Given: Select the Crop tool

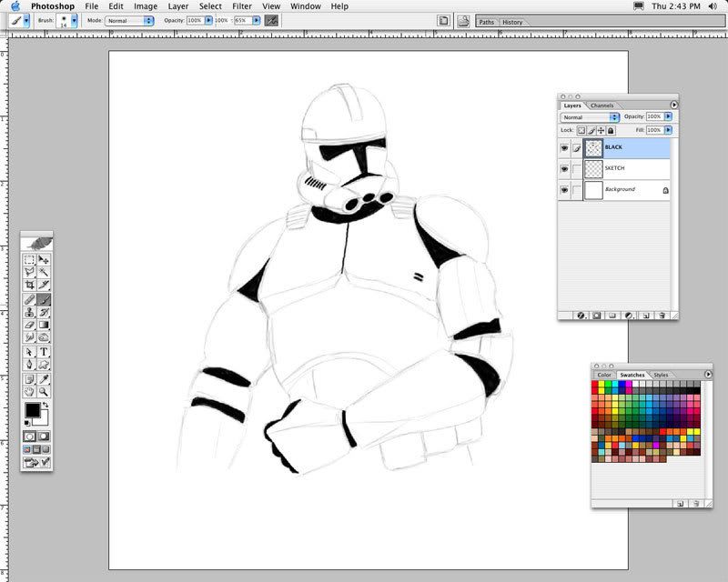Looking at the screenshot, I should pos(29,285).
